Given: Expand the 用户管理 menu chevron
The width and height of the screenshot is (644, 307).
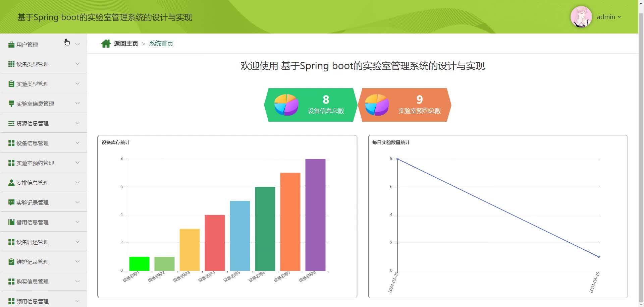Looking at the screenshot, I should [x=77, y=44].
